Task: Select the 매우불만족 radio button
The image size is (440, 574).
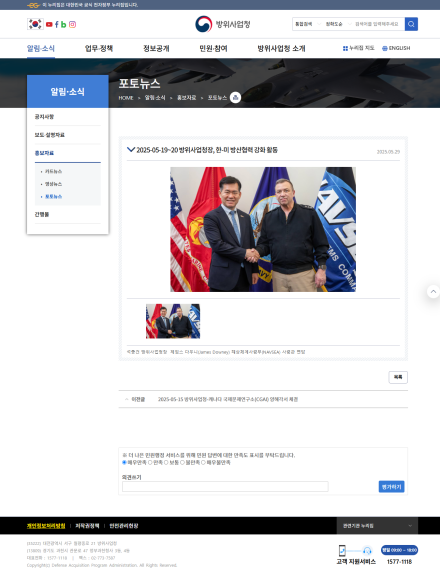Action: (x=204, y=463)
